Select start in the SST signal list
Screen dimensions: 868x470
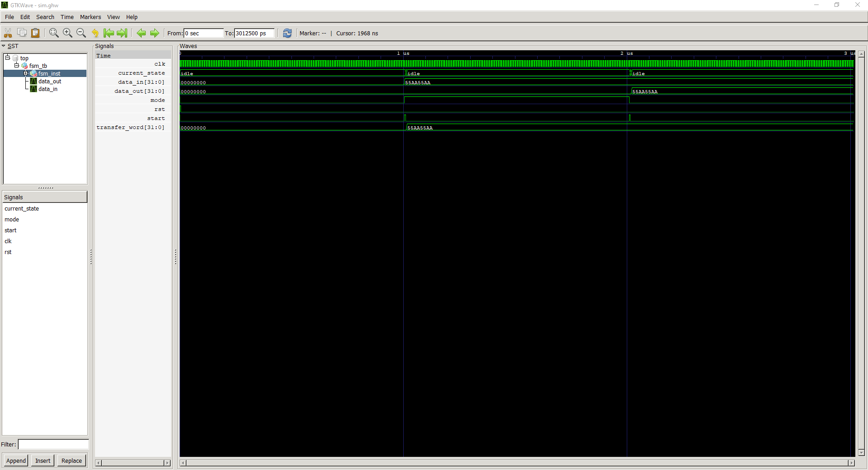10,230
